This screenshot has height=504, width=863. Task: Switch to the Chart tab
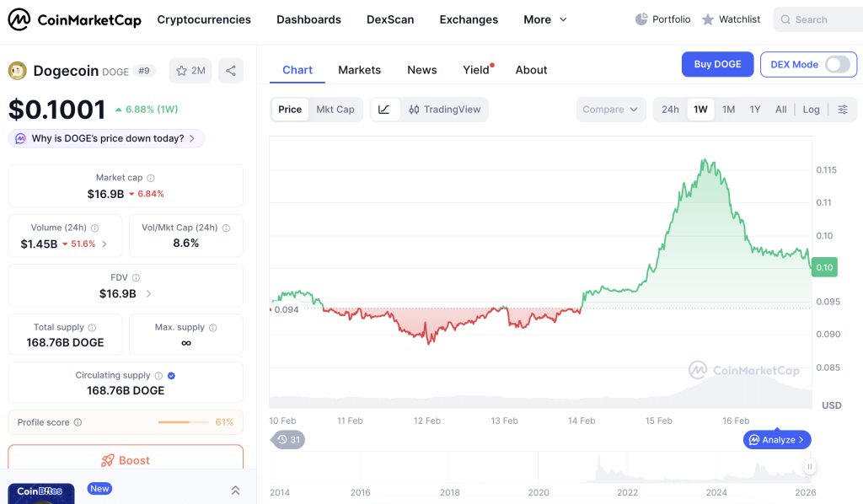(297, 70)
